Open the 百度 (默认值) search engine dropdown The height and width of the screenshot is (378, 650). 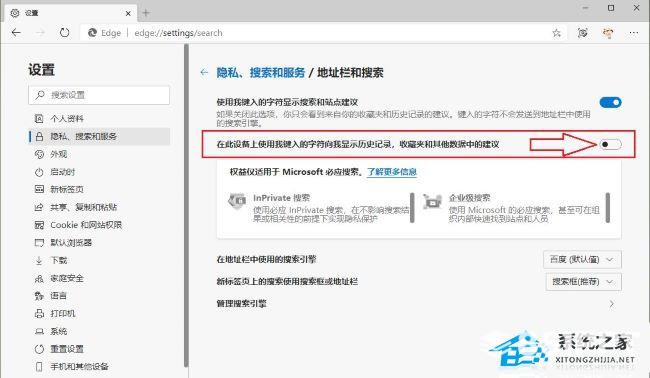point(582,259)
